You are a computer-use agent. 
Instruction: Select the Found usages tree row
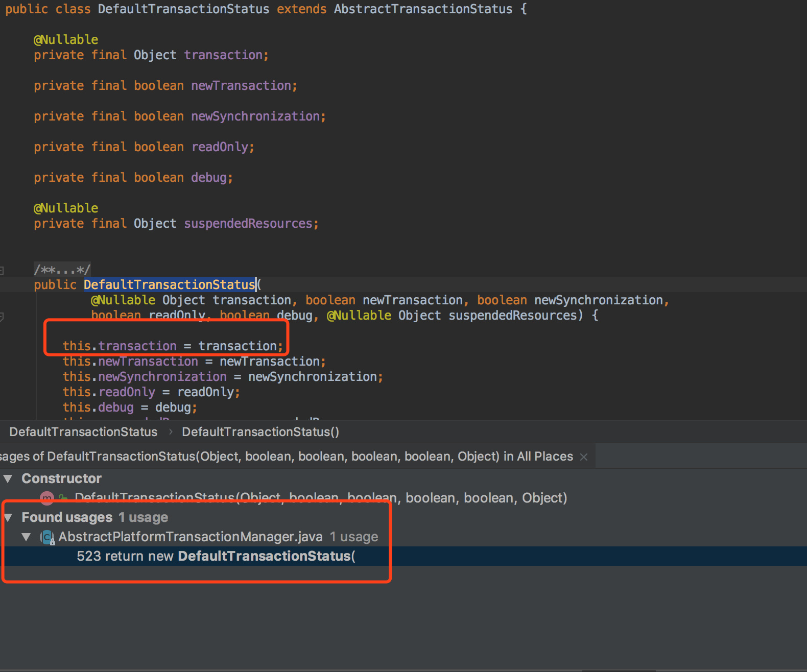pos(67,518)
